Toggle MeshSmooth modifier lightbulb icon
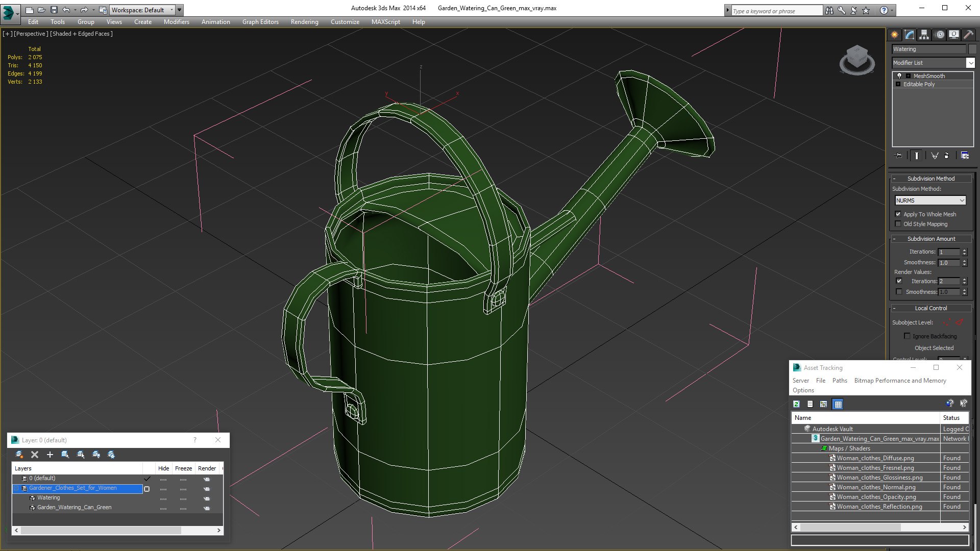 [899, 76]
